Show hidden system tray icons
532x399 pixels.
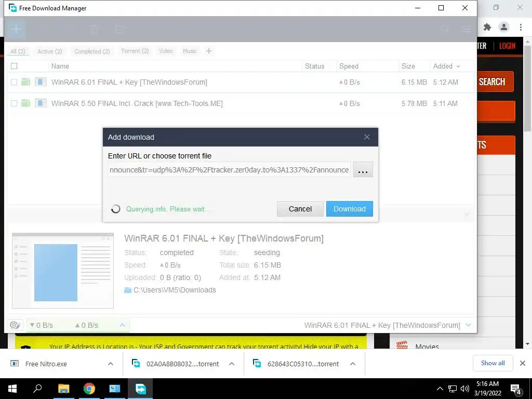pyautogui.click(x=440, y=389)
